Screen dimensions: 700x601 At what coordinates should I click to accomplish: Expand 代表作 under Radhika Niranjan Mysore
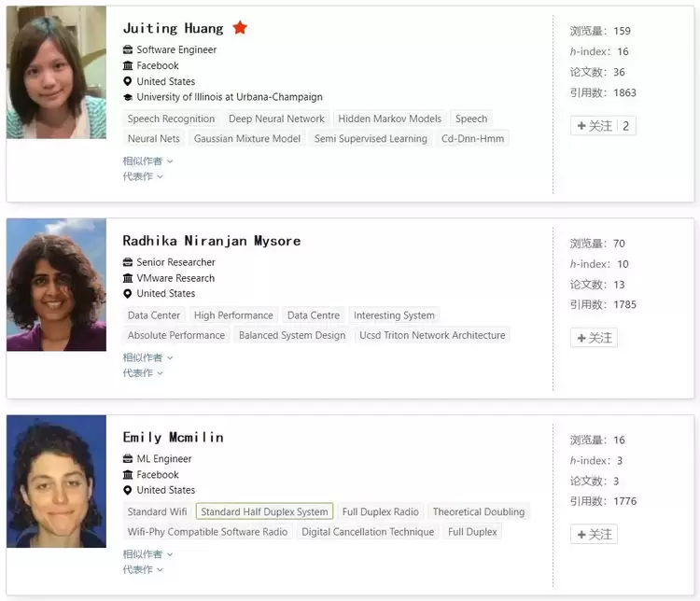click(x=143, y=373)
